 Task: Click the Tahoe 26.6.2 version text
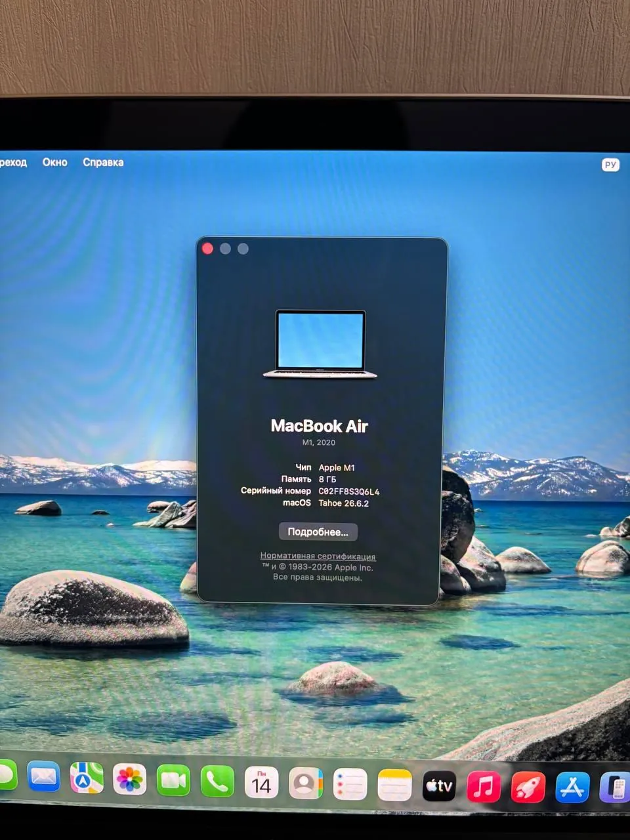pos(344,503)
